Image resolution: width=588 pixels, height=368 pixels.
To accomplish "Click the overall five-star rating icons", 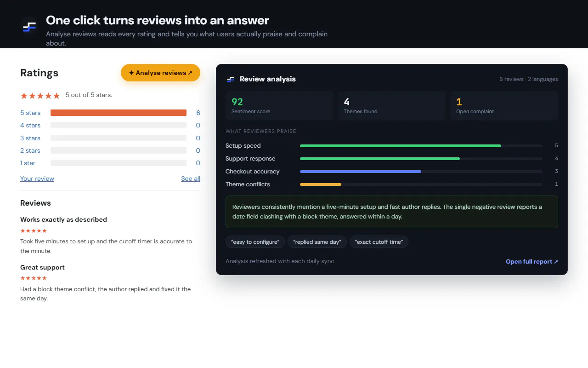I will [x=40, y=96].
